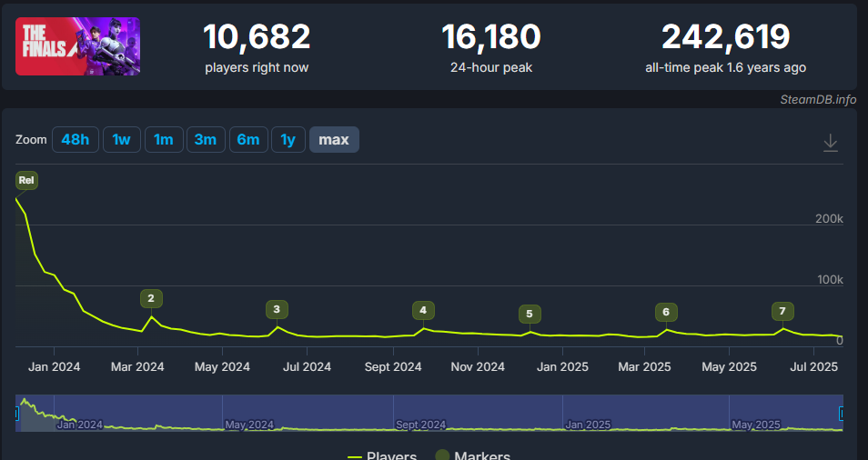
Task: Grab the right navigator range handle
Action: click(842, 413)
